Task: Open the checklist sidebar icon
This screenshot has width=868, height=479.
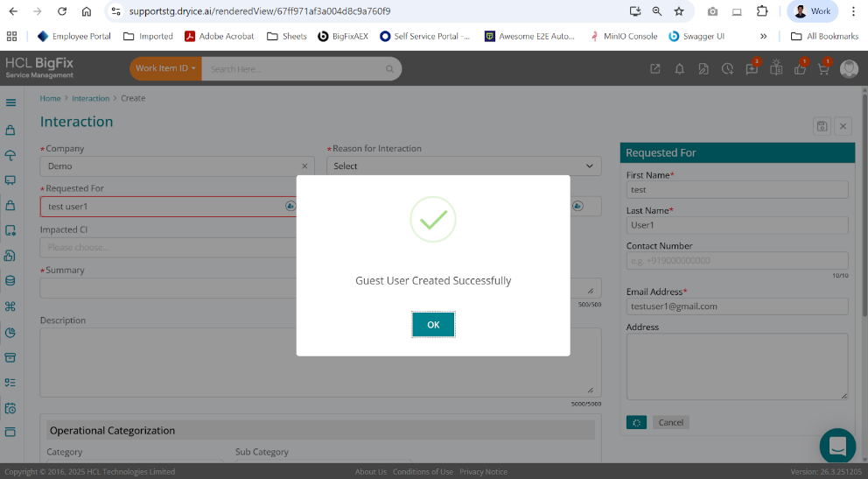Action: pyautogui.click(x=10, y=383)
